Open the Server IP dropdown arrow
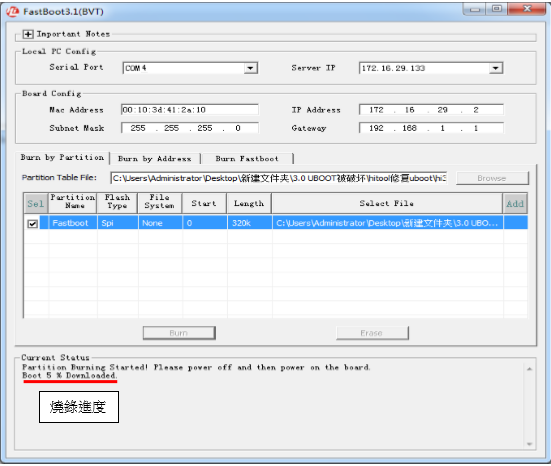 click(x=495, y=68)
